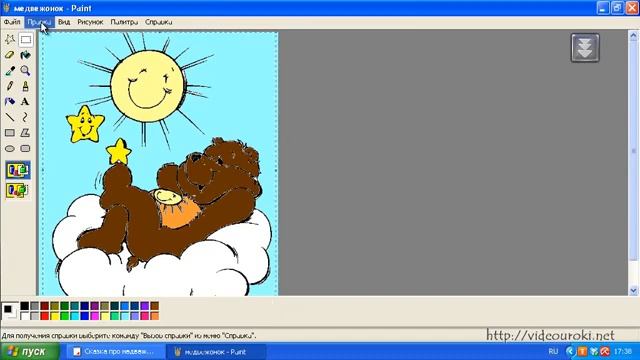
Task: Pick the dark green palette color
Action: [x=64, y=306]
